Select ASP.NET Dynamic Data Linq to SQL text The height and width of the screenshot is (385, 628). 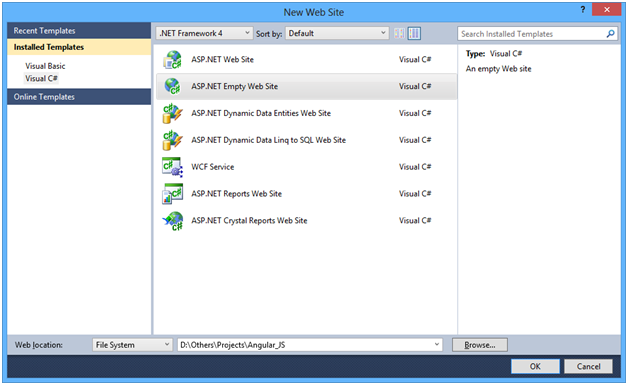click(268, 140)
